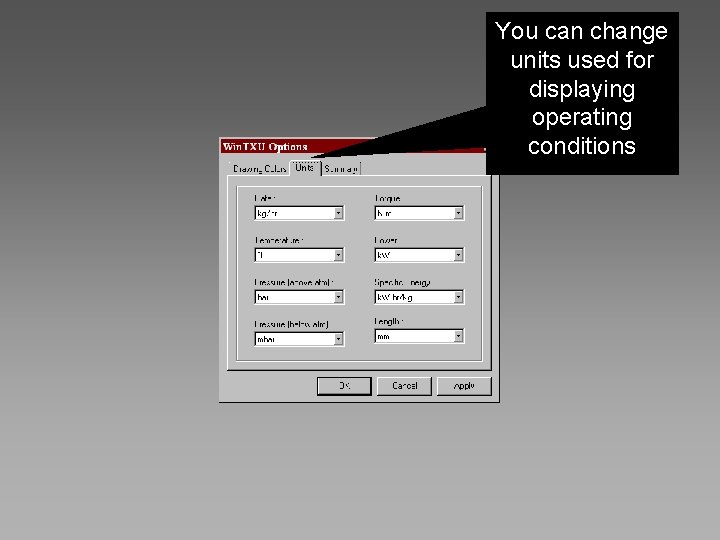Switch to the Drawing Colors tab

[259, 169]
